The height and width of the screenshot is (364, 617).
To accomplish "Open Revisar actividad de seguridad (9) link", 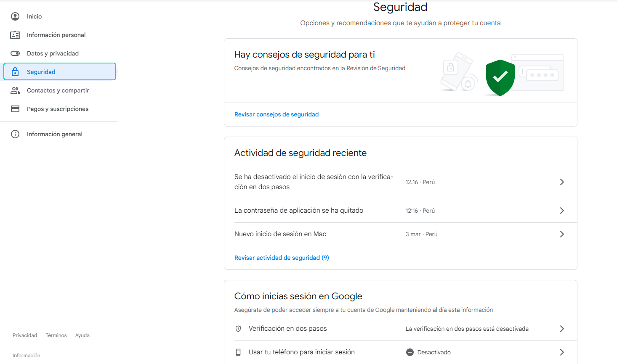I will click(282, 258).
